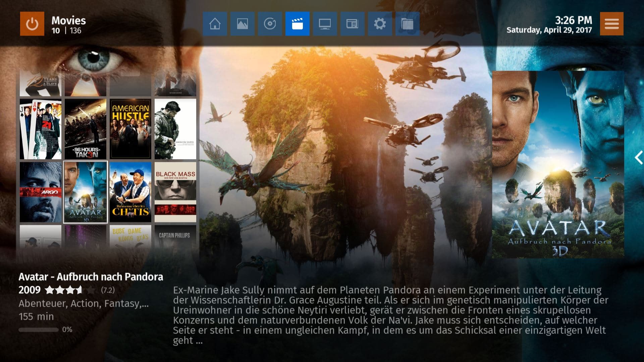Open the Files folder icon
The image size is (644, 362).
(407, 23)
